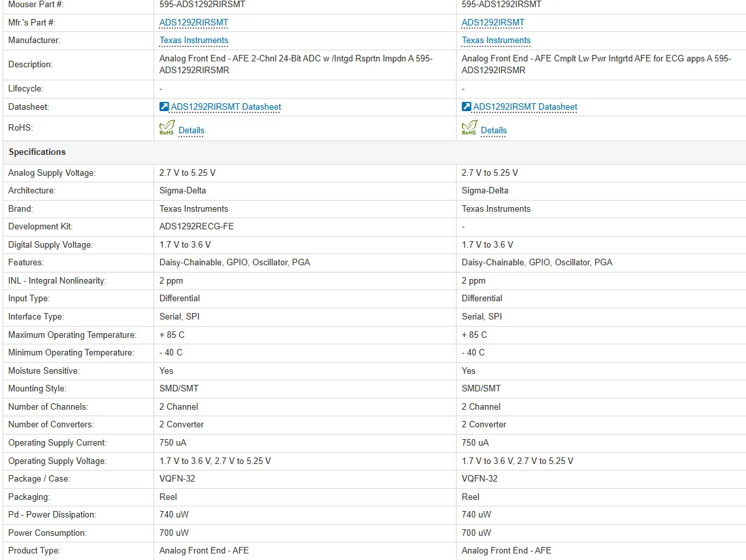The height and width of the screenshot is (560, 746).
Task: Select the development kit value ADS1292RECG-FE
Action: [197, 227]
